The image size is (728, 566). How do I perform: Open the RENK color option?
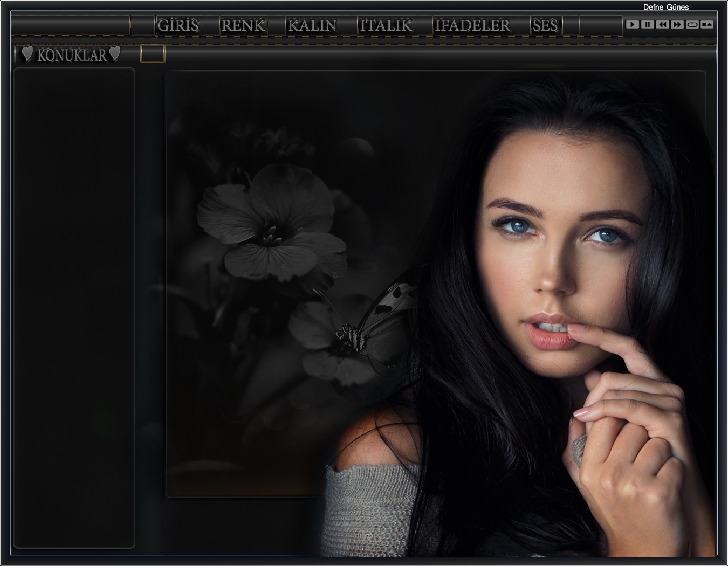tap(243, 25)
